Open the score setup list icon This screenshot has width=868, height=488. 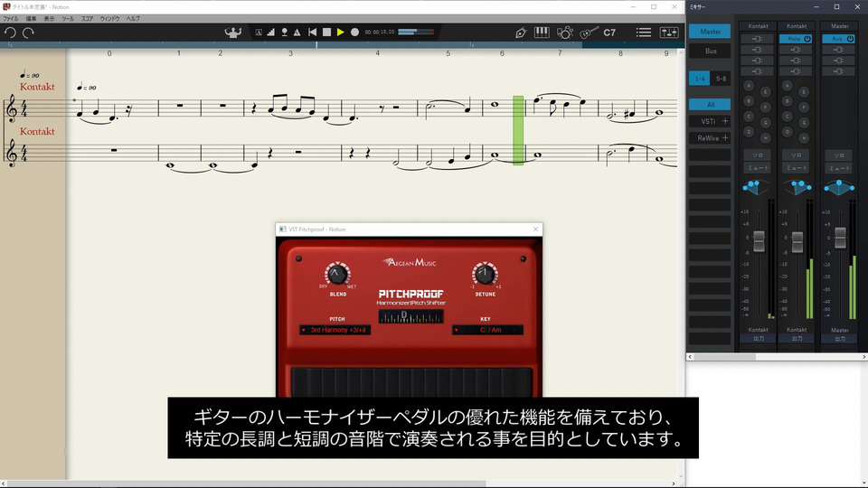pyautogui.click(x=643, y=33)
